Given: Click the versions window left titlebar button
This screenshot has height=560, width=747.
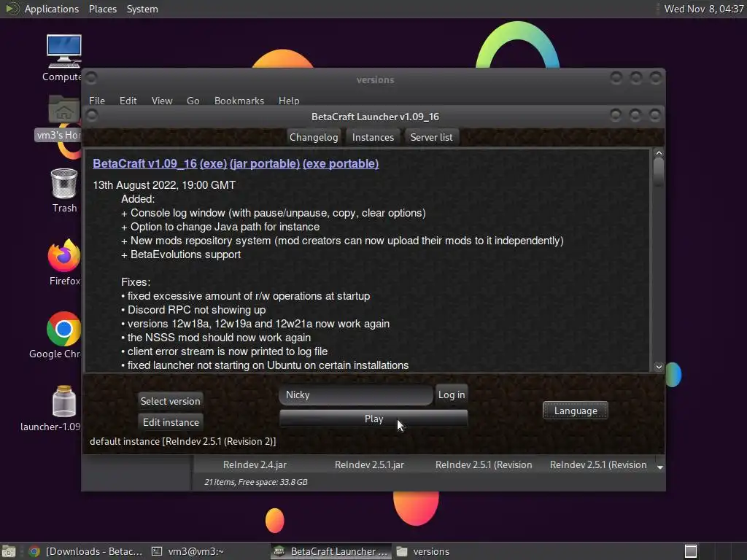Looking at the screenshot, I should coord(91,77).
